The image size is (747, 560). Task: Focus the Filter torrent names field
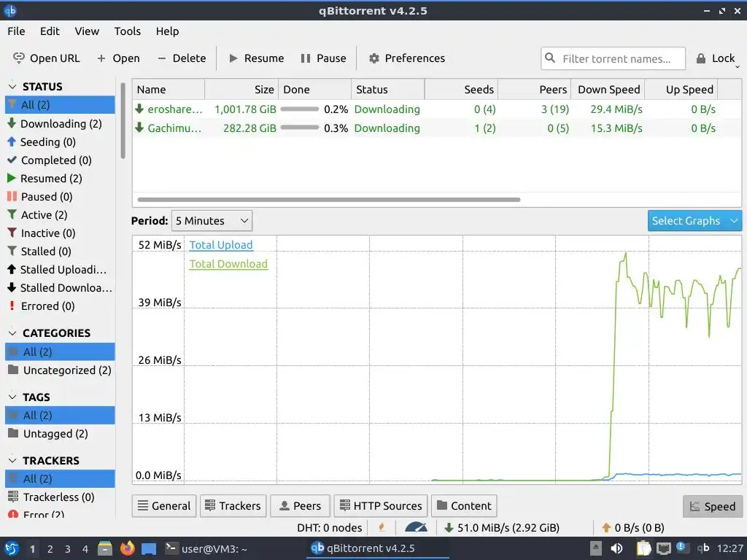tap(613, 58)
